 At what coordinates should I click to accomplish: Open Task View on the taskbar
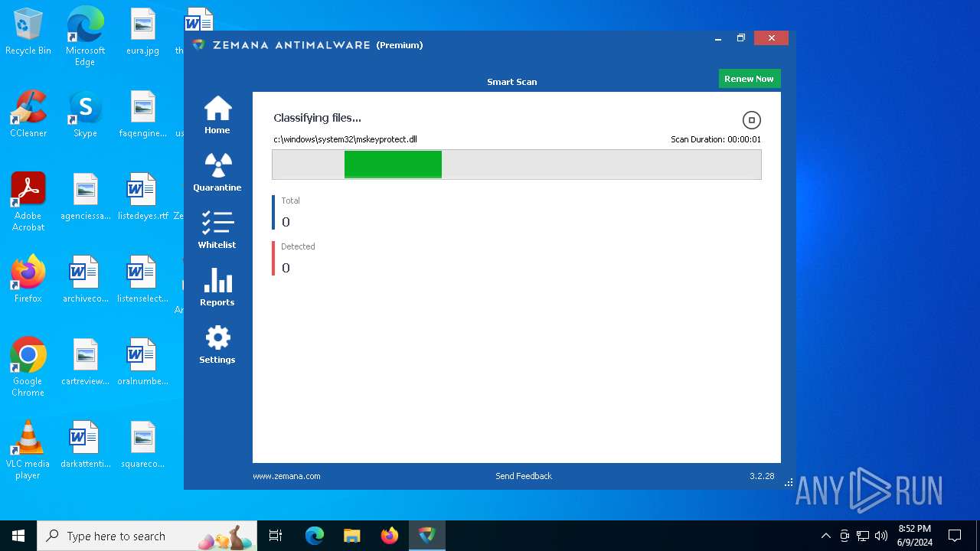click(276, 536)
